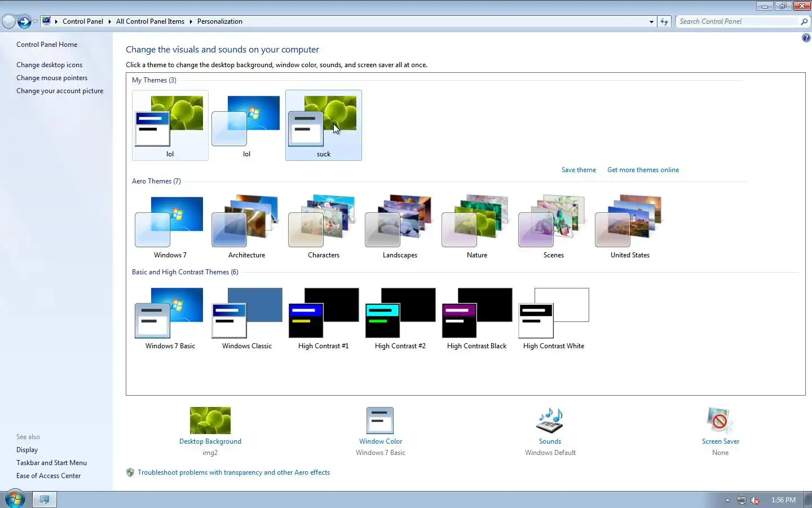Open Change desktop icons link
Screen dimensions: 812x508
pyautogui.click(x=49, y=65)
